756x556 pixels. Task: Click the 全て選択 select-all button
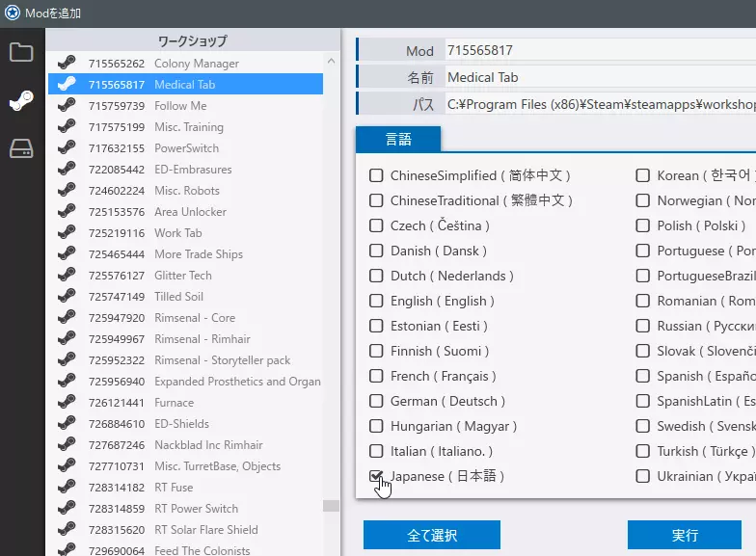[432, 535]
